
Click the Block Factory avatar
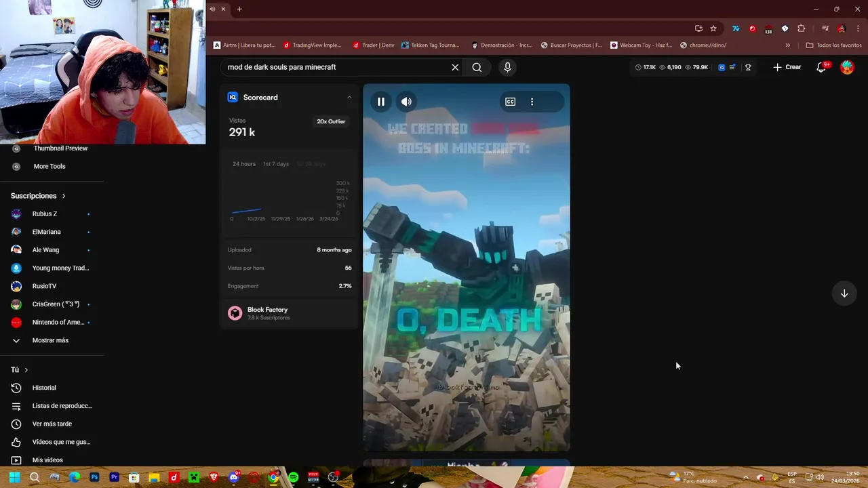[235, 313]
